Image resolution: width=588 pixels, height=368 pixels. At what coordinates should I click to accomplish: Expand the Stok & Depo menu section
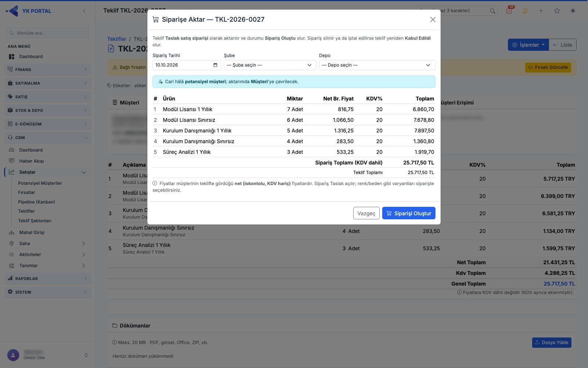pyautogui.click(x=48, y=110)
